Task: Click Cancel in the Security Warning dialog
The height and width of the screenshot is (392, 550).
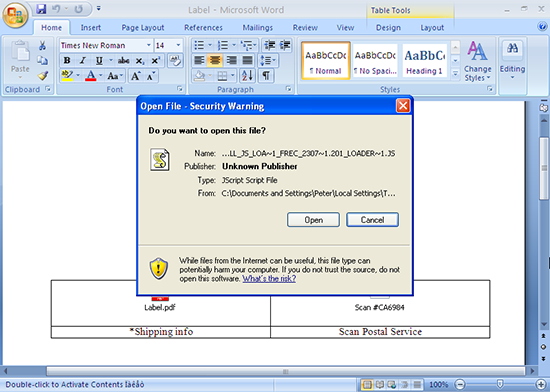Action: pos(373,220)
